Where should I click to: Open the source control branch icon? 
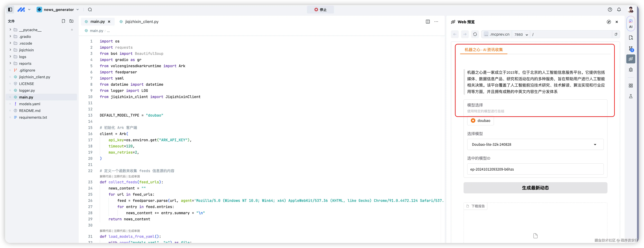tap(631, 49)
